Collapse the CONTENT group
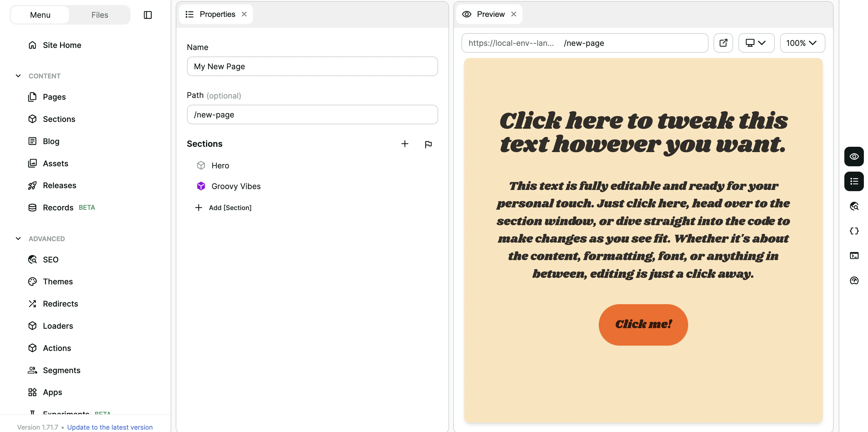 coord(19,76)
